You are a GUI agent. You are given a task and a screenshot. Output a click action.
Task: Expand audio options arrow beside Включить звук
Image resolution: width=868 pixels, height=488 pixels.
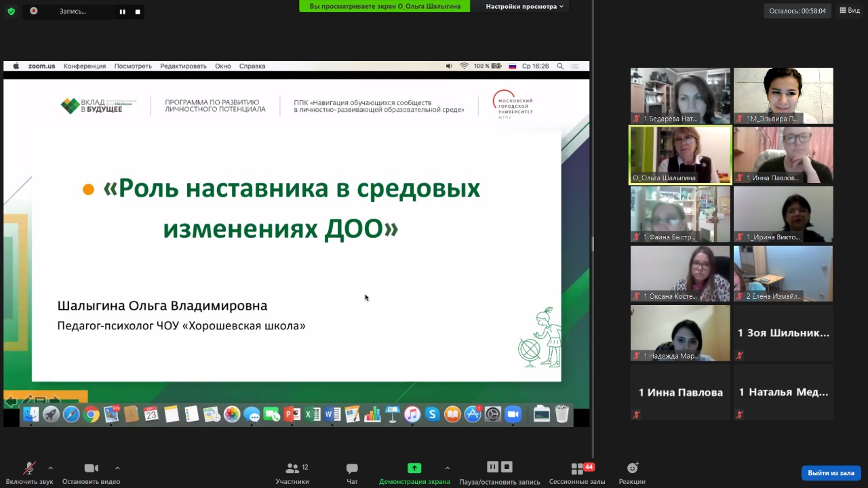(50, 468)
